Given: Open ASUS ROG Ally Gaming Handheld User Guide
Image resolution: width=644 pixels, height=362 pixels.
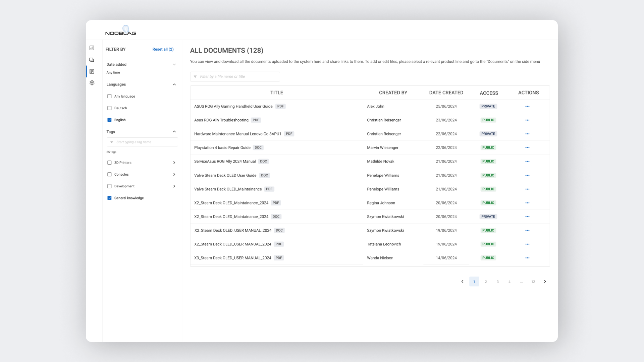Looking at the screenshot, I should 233,106.
